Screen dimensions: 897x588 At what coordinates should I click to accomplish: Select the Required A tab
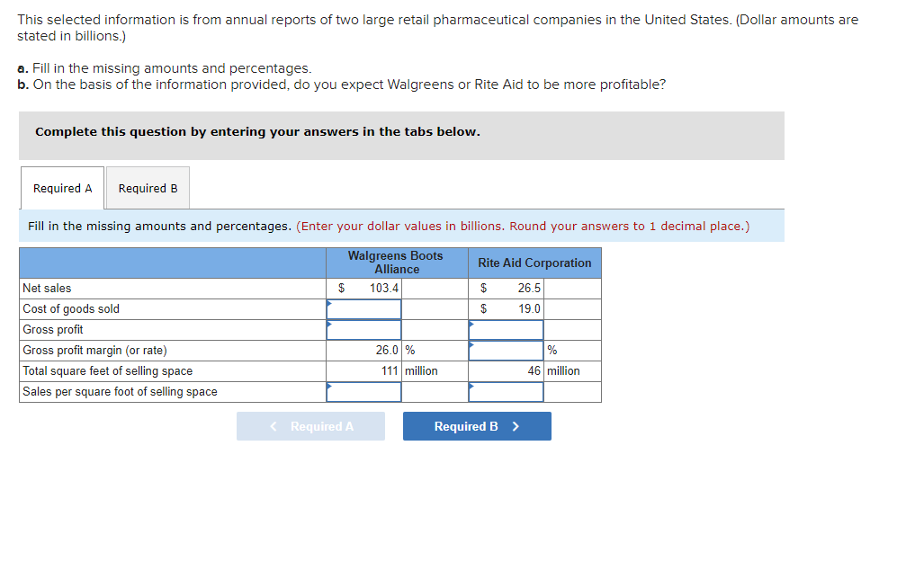(x=61, y=188)
